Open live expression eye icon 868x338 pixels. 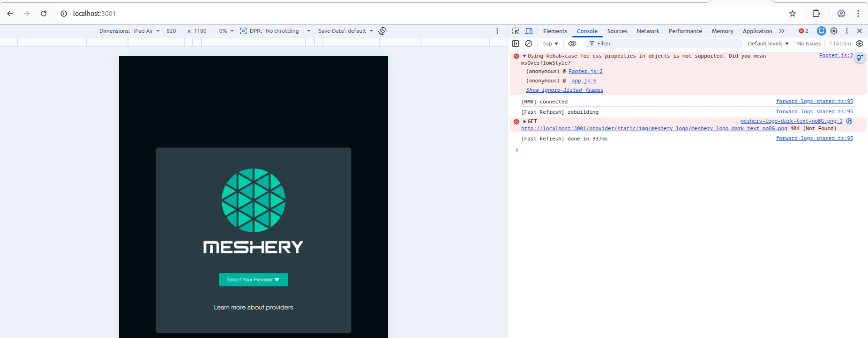(572, 44)
